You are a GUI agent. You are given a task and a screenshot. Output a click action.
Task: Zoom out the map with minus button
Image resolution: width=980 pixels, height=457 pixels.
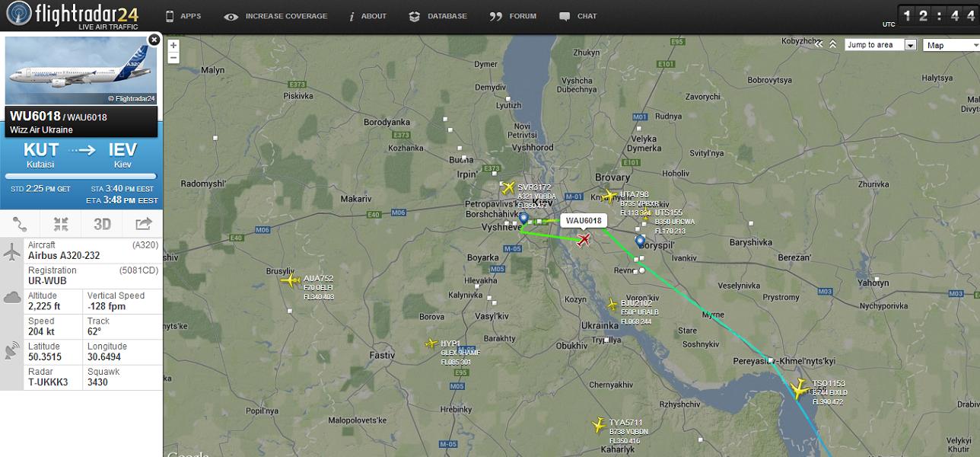coord(173,58)
